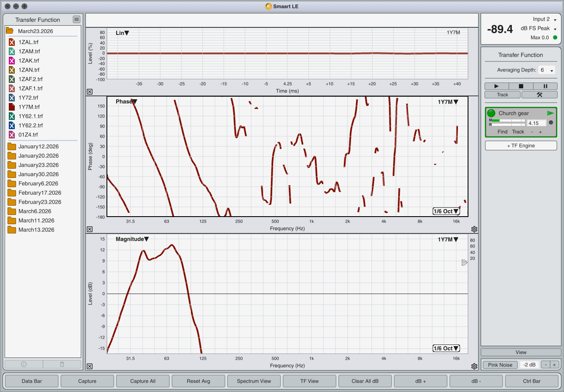Decrease pink noise level with minus stepper
The image size is (564, 392).
pos(546,365)
